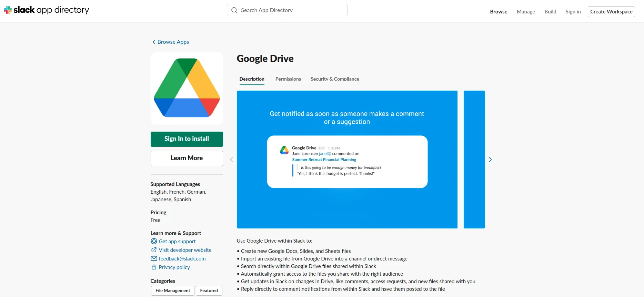
Task: Click the envelope icon beside feedback email
Action: tap(154, 258)
